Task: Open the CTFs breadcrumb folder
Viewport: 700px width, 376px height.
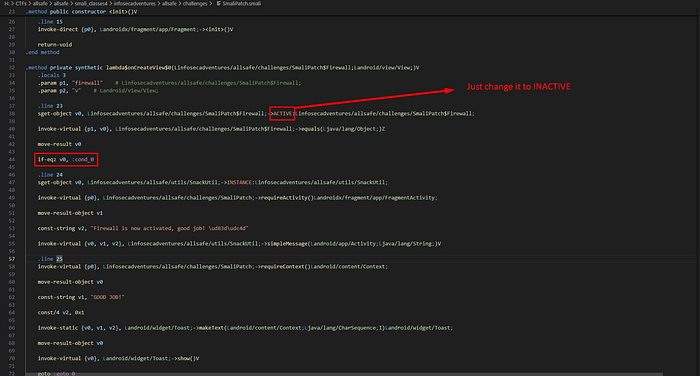Action: coord(21,4)
